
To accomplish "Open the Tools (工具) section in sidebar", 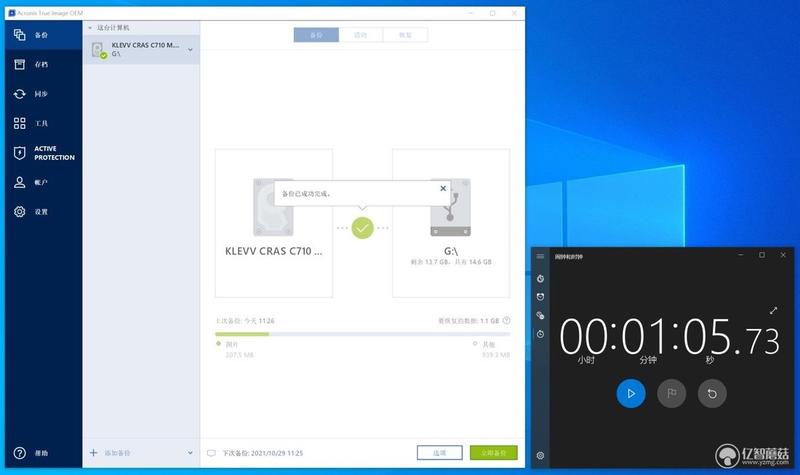I will [43, 123].
